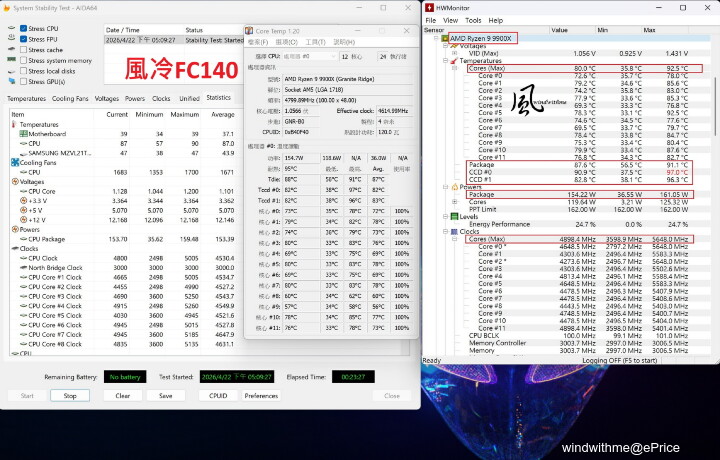
Task: Click the Levels green icon in HWMonitor
Action: pyautogui.click(x=455, y=217)
